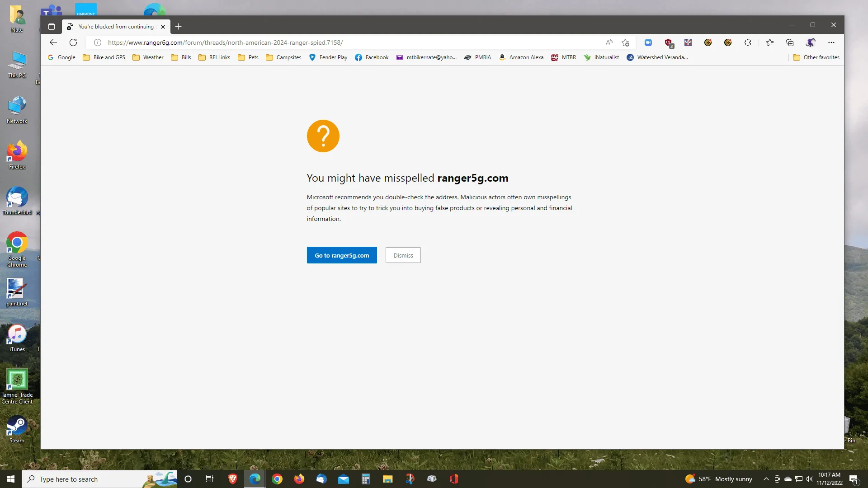This screenshot has height=488, width=868.
Task: Open the Fender Play bookmark
Action: pyautogui.click(x=328, y=57)
